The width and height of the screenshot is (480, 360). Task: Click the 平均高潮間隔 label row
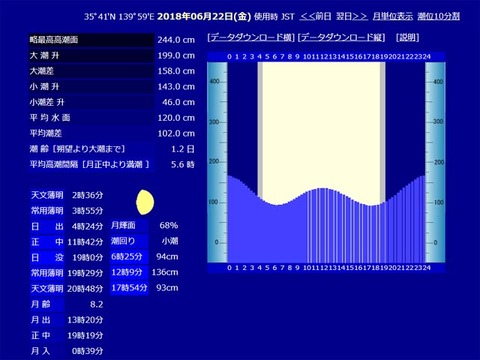[x=91, y=165]
